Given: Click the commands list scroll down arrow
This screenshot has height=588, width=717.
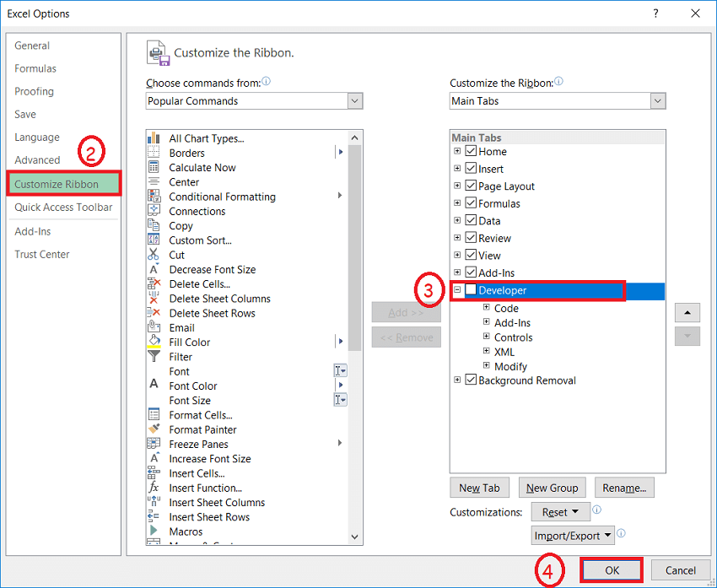Looking at the screenshot, I should point(355,537).
